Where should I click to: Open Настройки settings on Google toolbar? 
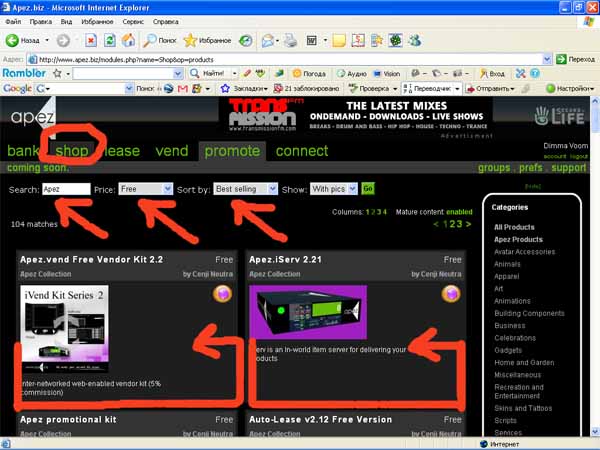(570, 89)
